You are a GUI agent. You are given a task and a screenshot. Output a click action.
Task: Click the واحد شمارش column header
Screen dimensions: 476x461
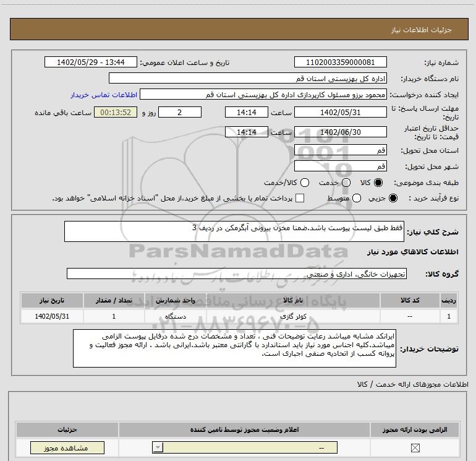176,300
